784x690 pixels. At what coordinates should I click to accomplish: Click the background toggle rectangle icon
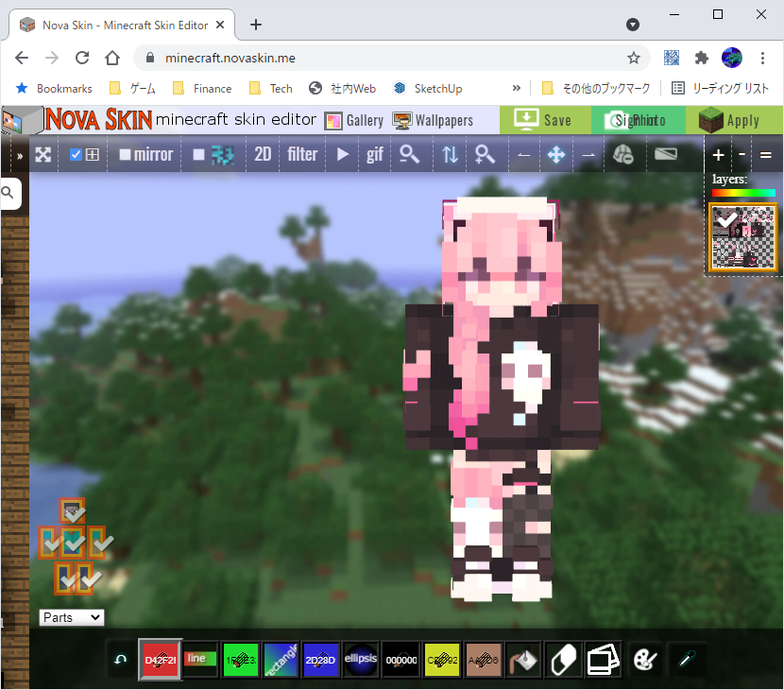click(666, 154)
